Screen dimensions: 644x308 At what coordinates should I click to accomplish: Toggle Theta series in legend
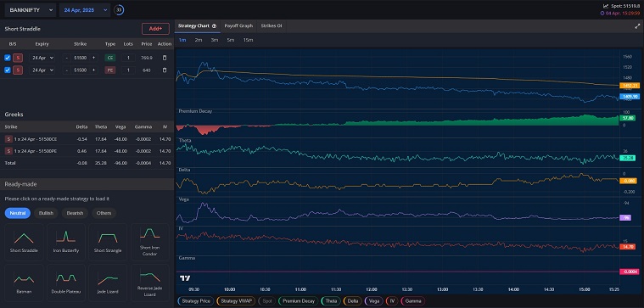coord(331,301)
